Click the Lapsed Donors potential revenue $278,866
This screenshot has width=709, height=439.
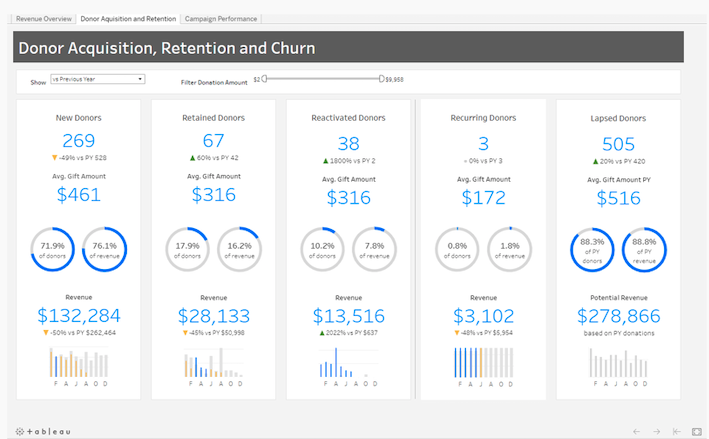click(x=618, y=317)
